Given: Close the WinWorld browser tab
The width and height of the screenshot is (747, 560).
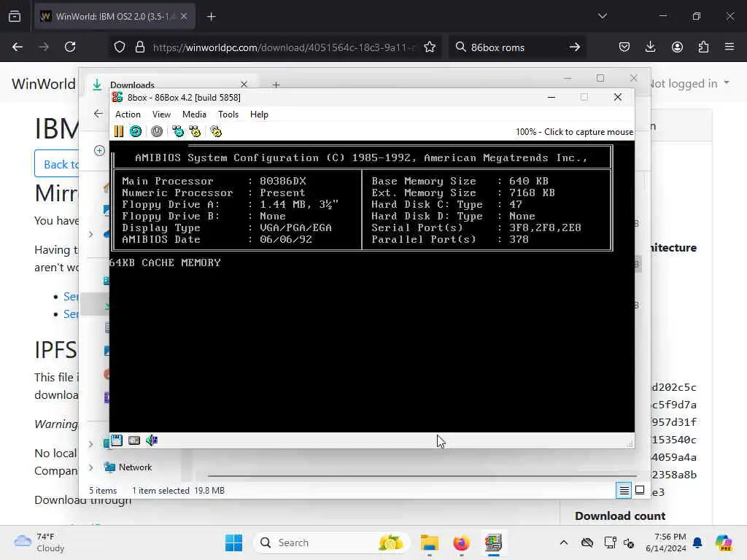Looking at the screenshot, I should pos(184,16).
